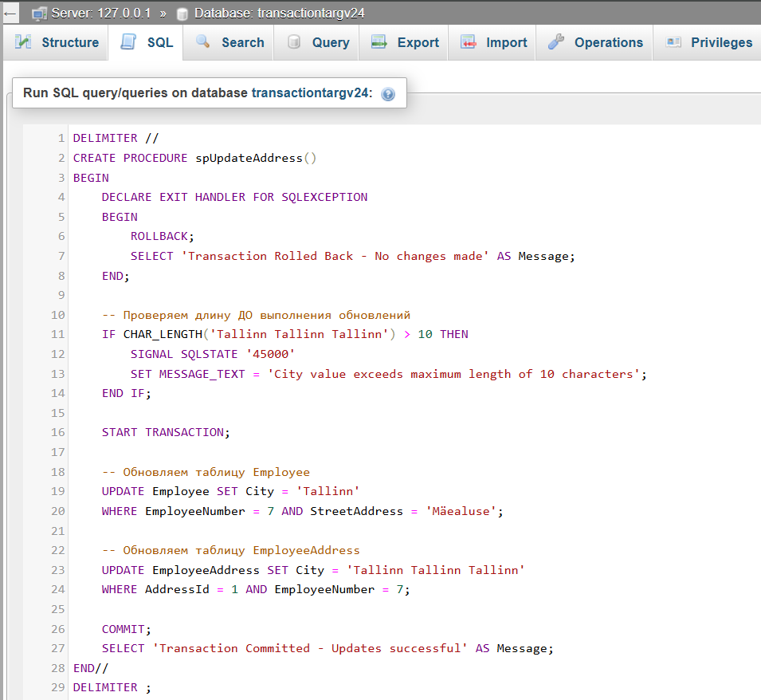Click the Russian comment on line 10

(256, 315)
